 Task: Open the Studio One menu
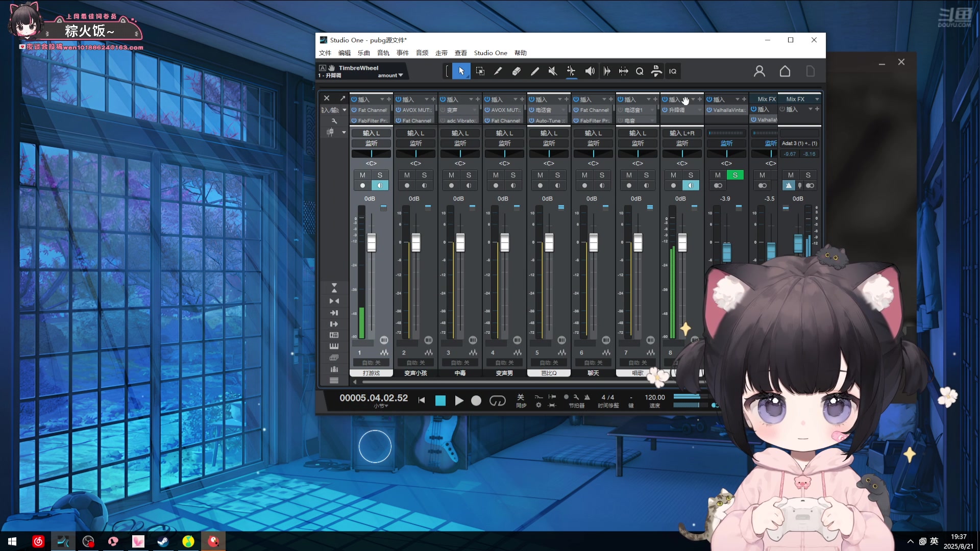tap(491, 53)
